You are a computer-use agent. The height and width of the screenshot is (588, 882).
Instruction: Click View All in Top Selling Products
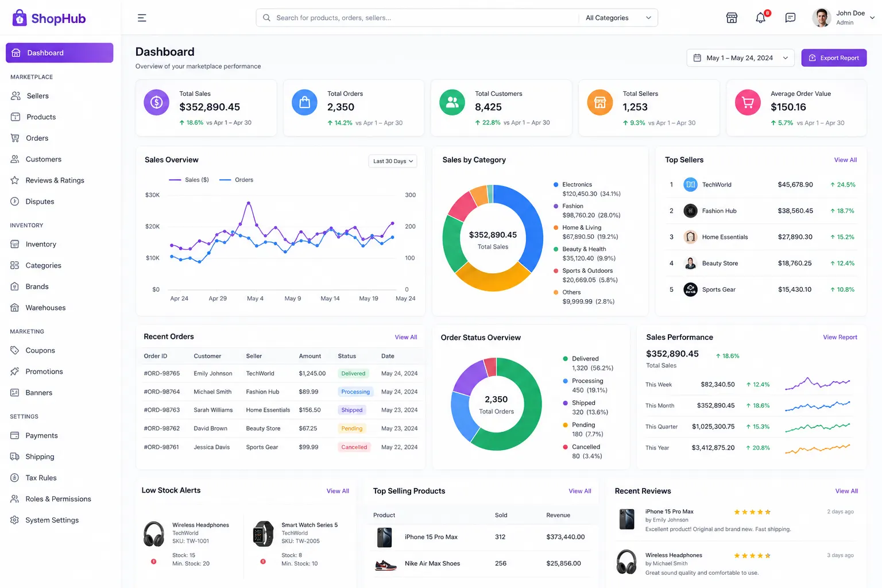(x=580, y=491)
